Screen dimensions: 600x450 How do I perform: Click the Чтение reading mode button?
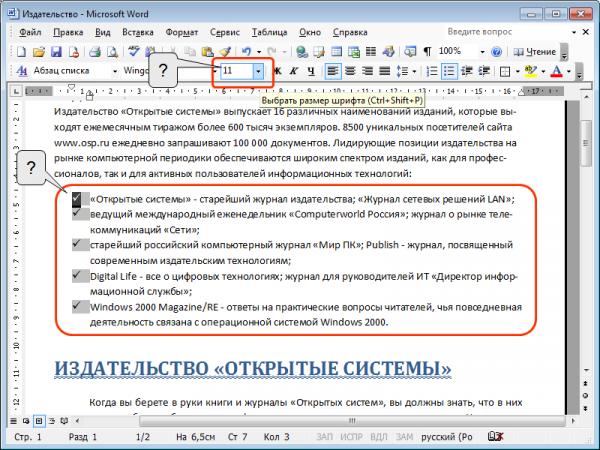click(535, 52)
